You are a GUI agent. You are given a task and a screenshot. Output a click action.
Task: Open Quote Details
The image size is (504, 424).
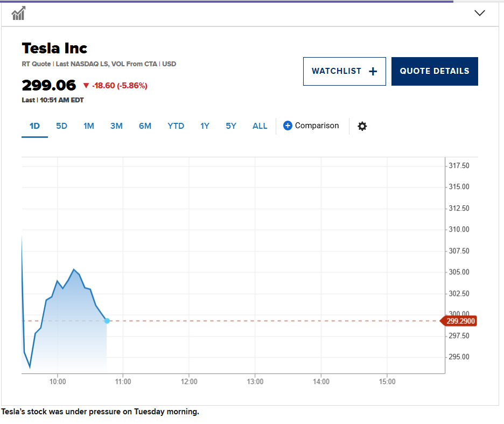[x=435, y=72]
